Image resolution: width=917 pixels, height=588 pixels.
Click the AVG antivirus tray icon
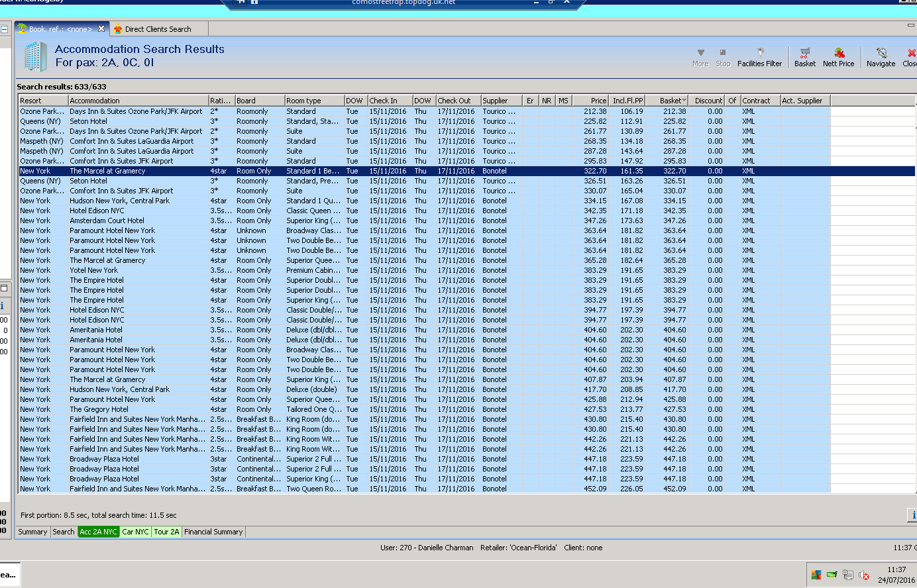816,575
